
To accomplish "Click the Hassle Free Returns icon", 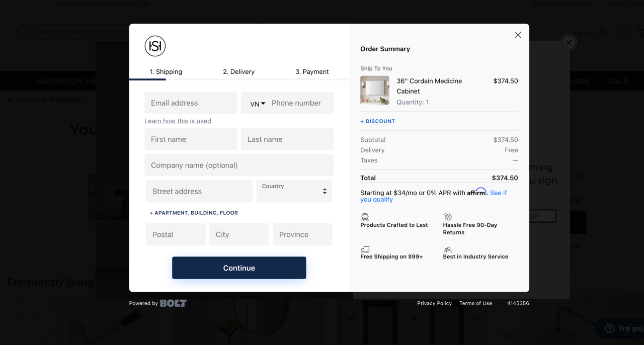I will pyautogui.click(x=447, y=217).
